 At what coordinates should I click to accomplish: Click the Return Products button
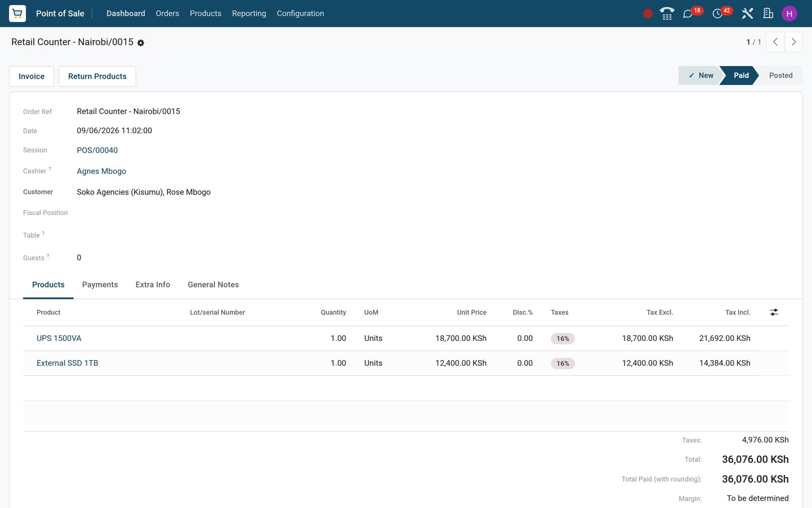pos(97,76)
